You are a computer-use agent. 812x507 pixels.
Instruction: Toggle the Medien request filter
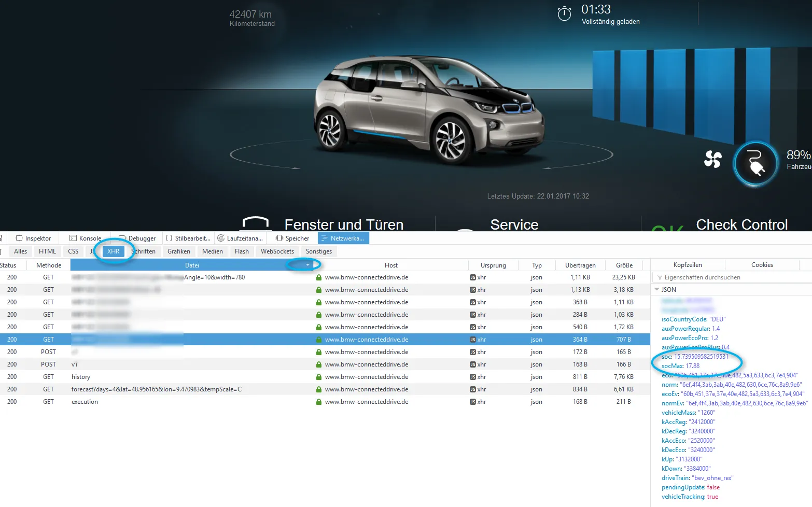[x=213, y=251]
